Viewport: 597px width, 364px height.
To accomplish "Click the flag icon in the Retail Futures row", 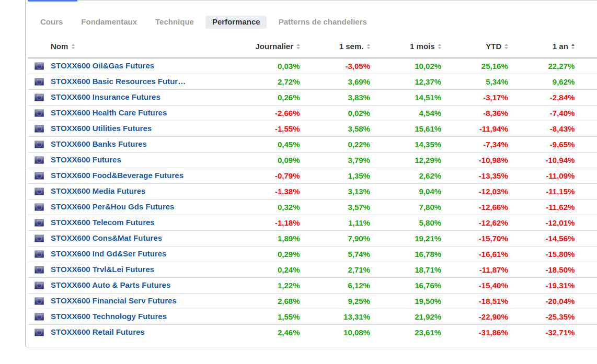I will [39, 333].
